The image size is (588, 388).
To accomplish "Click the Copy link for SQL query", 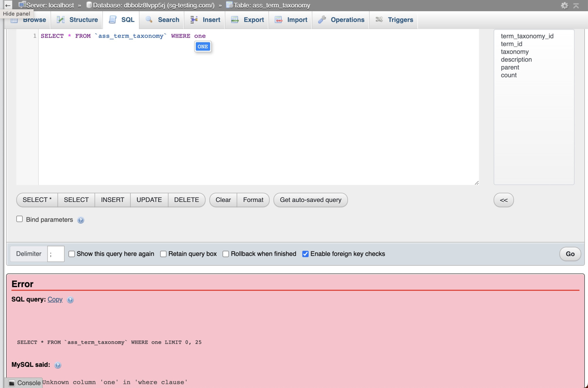I will [55, 299].
